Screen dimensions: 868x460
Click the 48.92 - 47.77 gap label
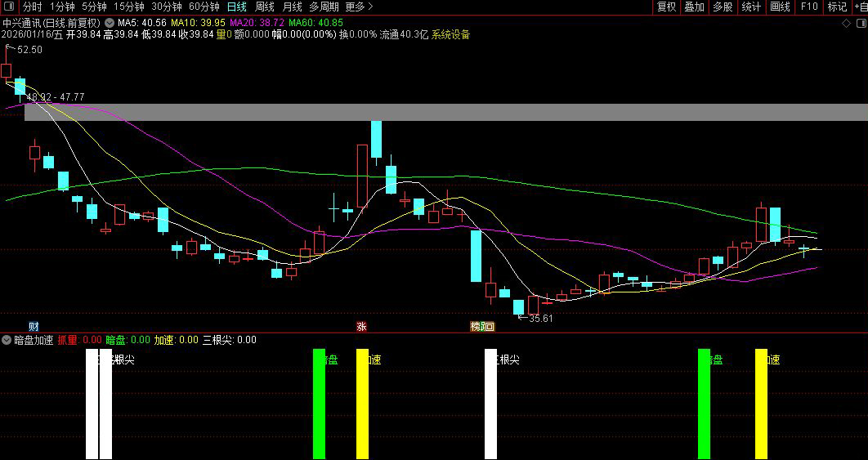(x=56, y=97)
